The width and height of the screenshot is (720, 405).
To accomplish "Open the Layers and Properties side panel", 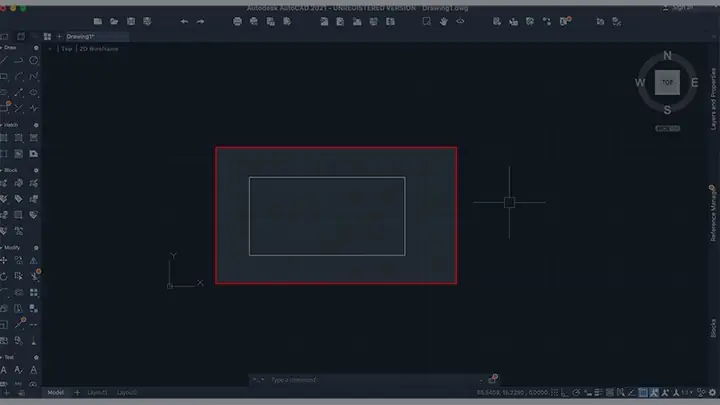I will (713, 99).
